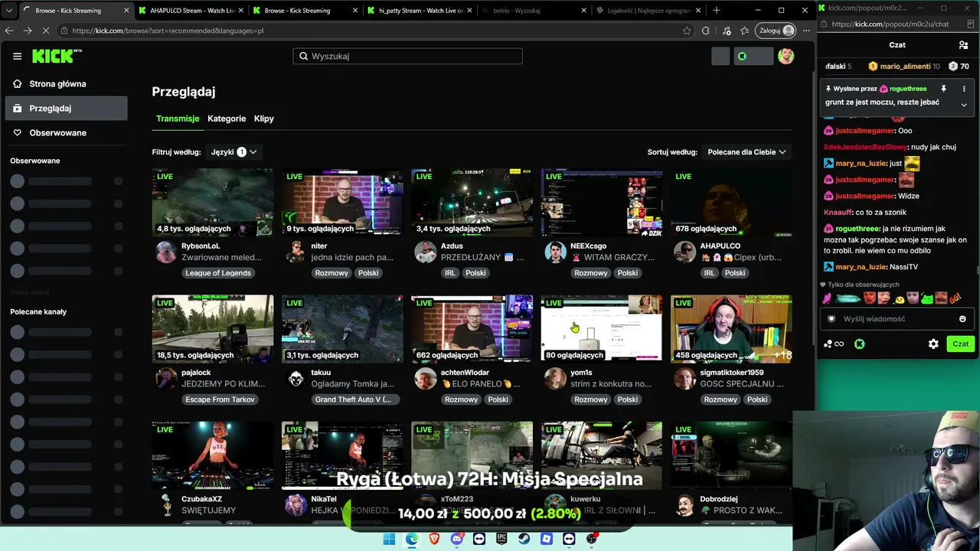Select the GG emote in the chat emote row
The image size is (980, 551).
pyautogui.click(x=955, y=298)
